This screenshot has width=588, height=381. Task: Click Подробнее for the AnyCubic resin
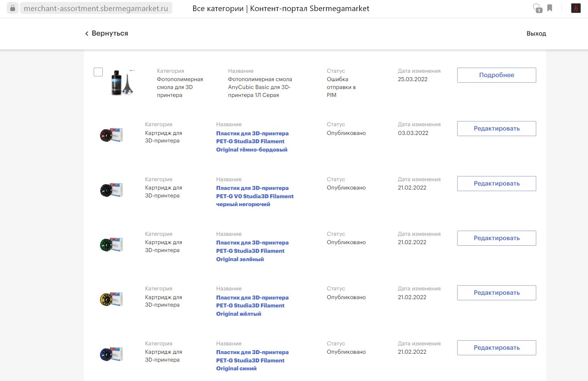(496, 75)
